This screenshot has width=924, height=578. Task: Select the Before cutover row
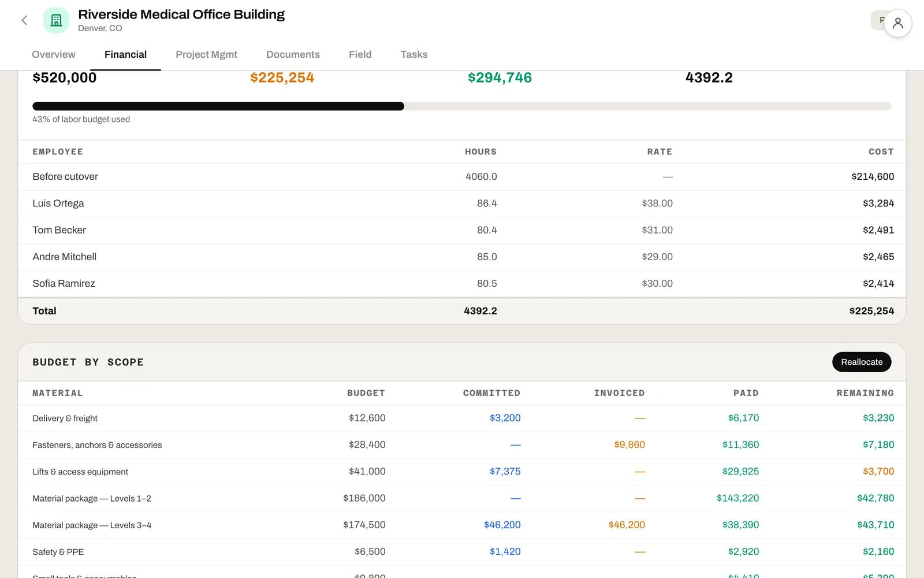pyautogui.click(x=462, y=177)
